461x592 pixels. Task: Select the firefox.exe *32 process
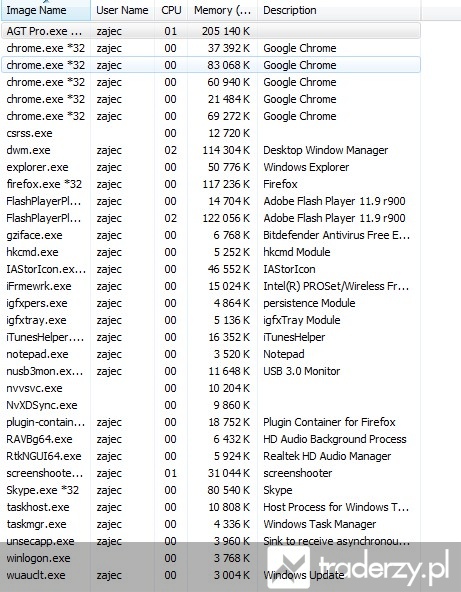pyautogui.click(x=211, y=184)
